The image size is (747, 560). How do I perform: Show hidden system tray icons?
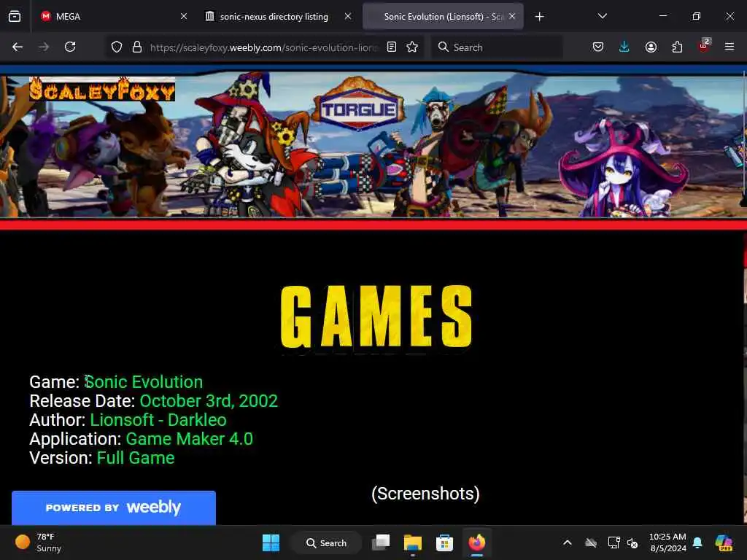pos(568,542)
